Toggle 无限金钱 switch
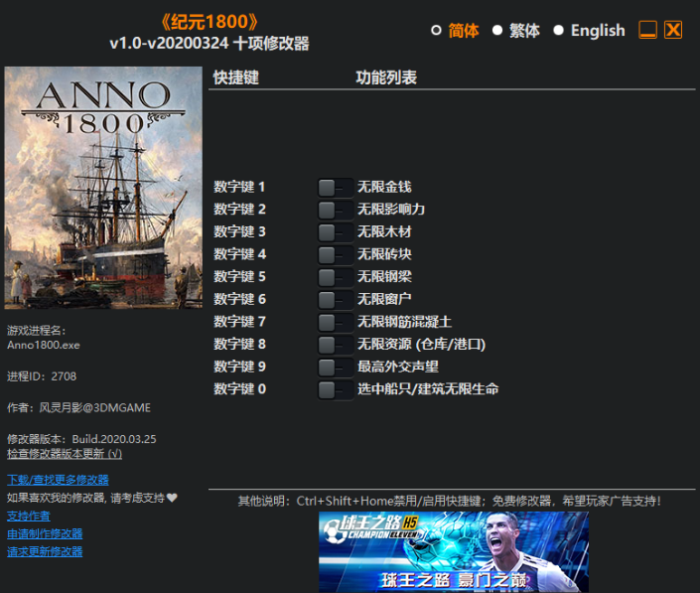The image size is (700, 593). click(x=336, y=188)
